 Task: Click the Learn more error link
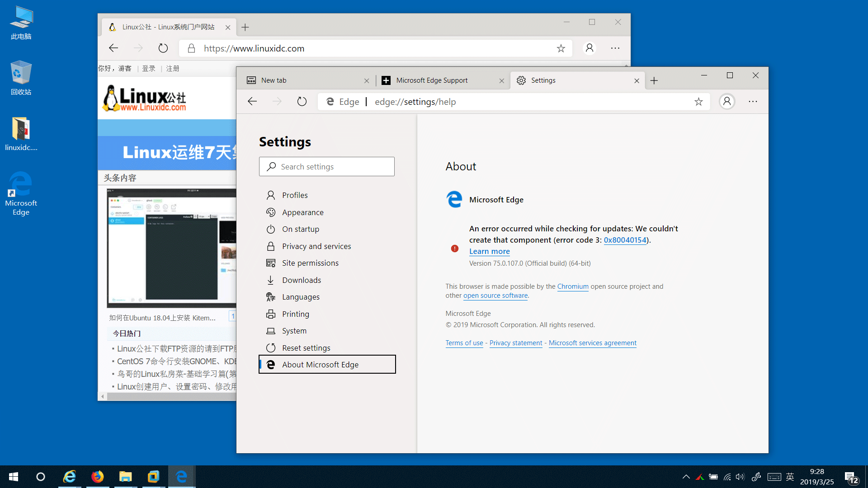pos(489,251)
